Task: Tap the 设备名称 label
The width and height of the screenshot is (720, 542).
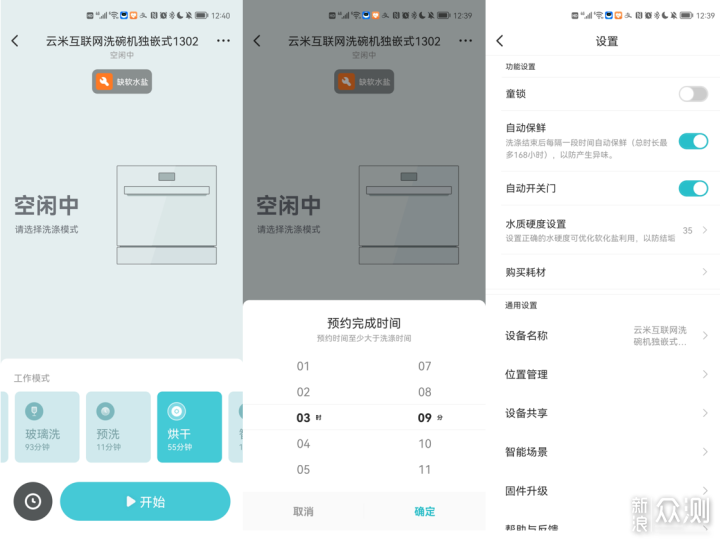Action: [526, 336]
